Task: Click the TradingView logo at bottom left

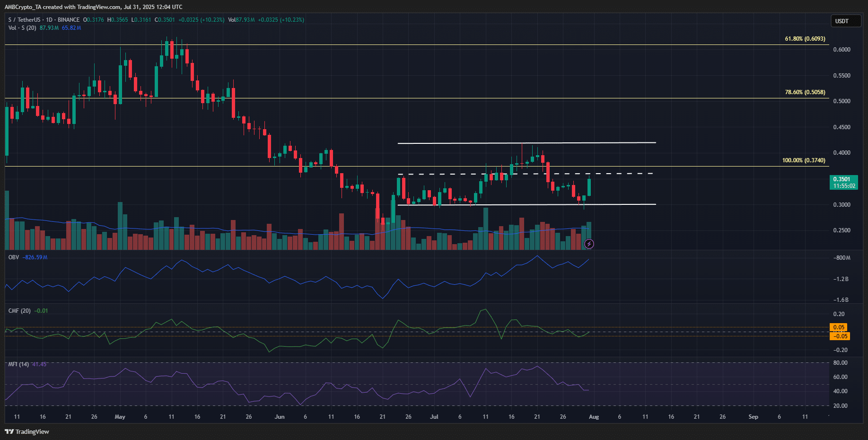Action: 26,431
